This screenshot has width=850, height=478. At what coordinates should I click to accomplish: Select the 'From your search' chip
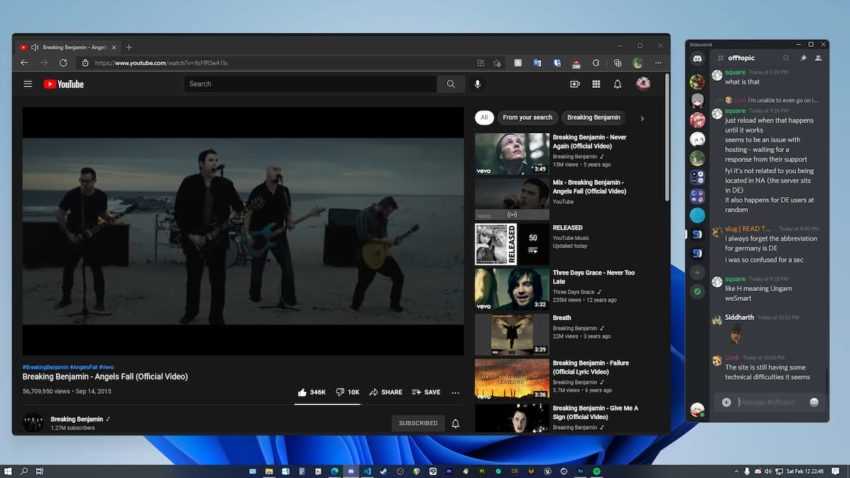527,117
